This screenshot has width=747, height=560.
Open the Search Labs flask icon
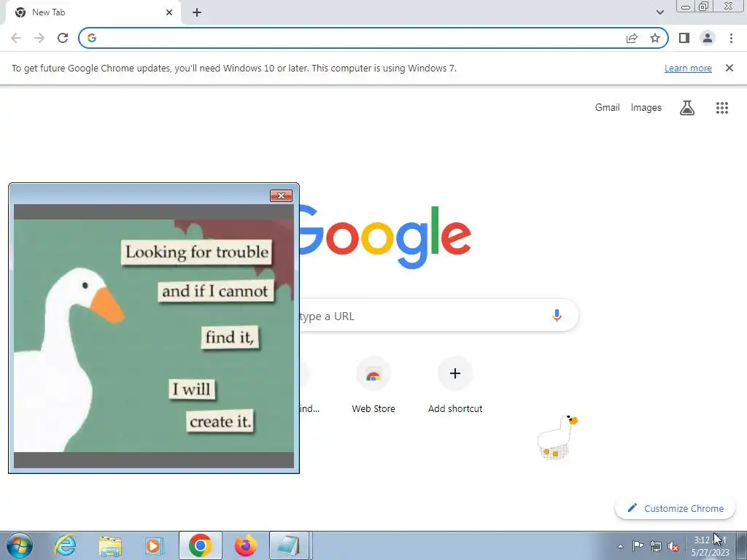pyautogui.click(x=687, y=108)
